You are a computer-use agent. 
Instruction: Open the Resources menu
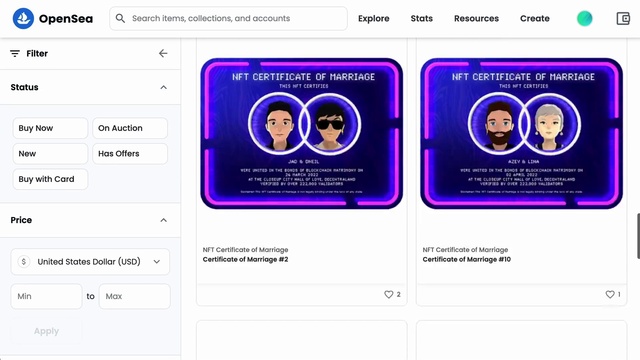(476, 18)
